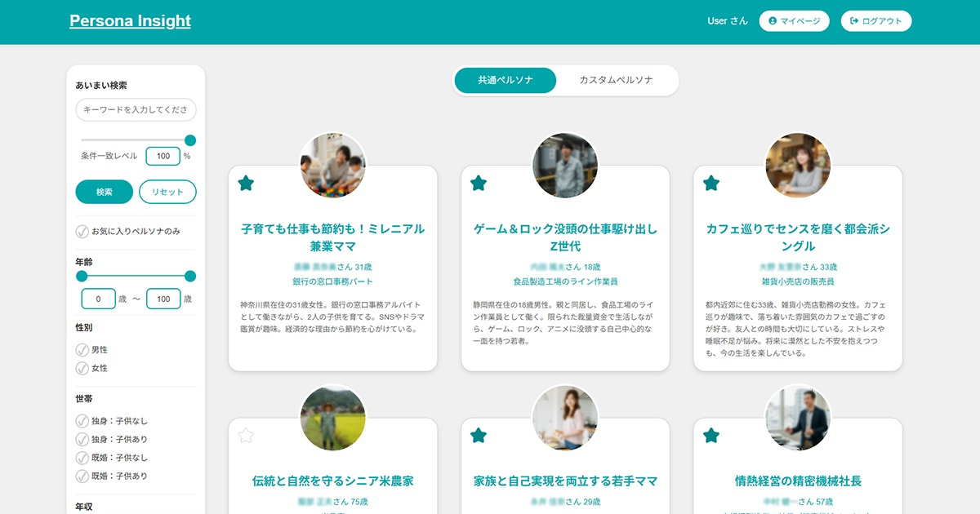Toggle favorite star on カフェ巡り persona card

coord(711,184)
